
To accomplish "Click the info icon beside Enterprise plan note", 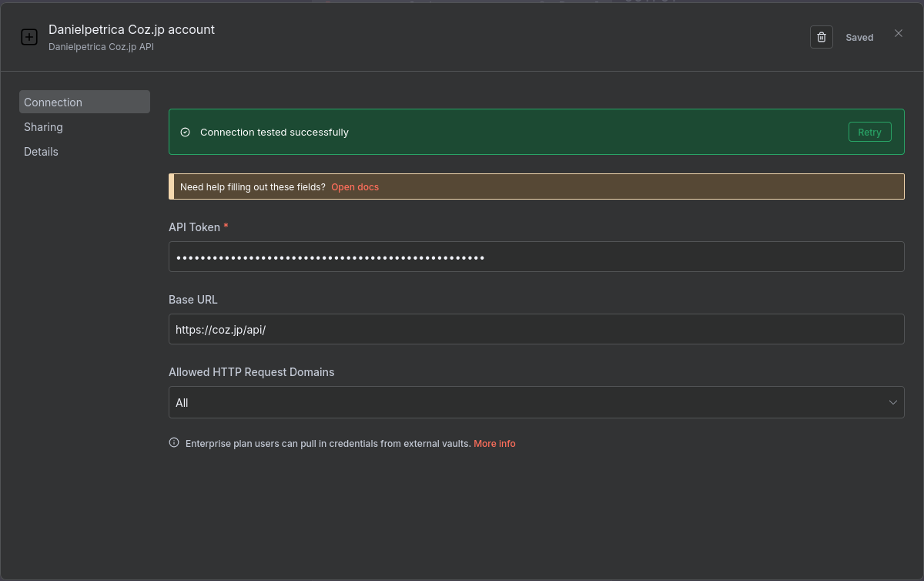I will click(x=174, y=443).
